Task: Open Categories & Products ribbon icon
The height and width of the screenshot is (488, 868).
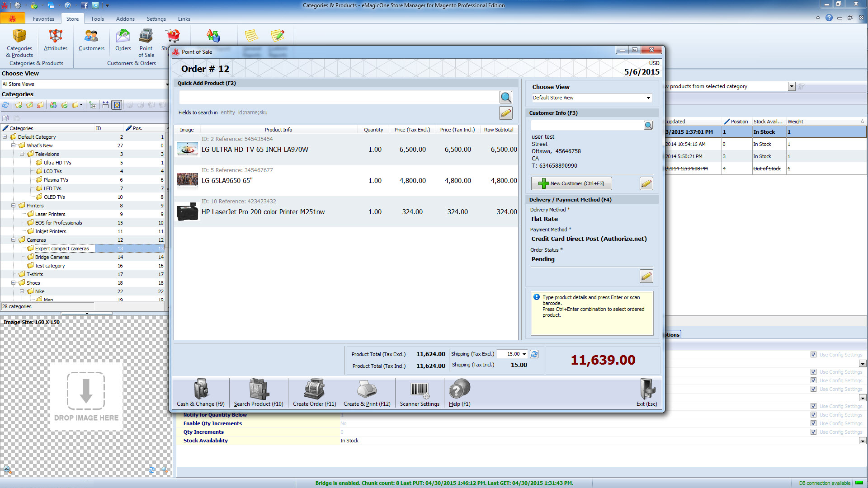Action: click(19, 43)
